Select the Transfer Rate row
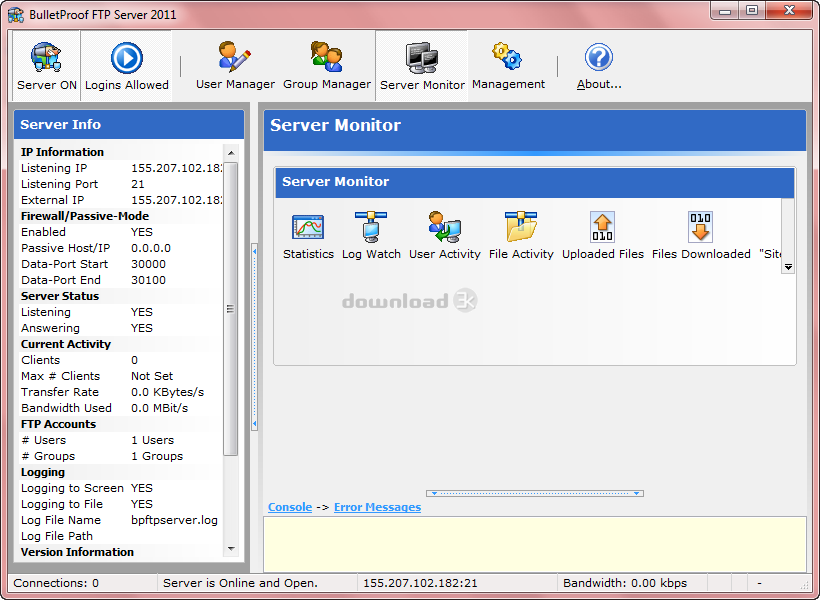This screenshot has width=820, height=600. (x=121, y=392)
